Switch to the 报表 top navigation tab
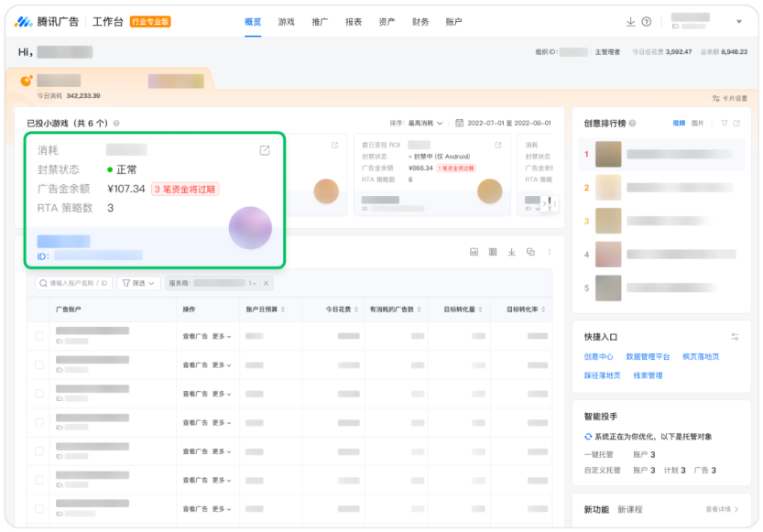The image size is (763, 532). pyautogui.click(x=354, y=22)
